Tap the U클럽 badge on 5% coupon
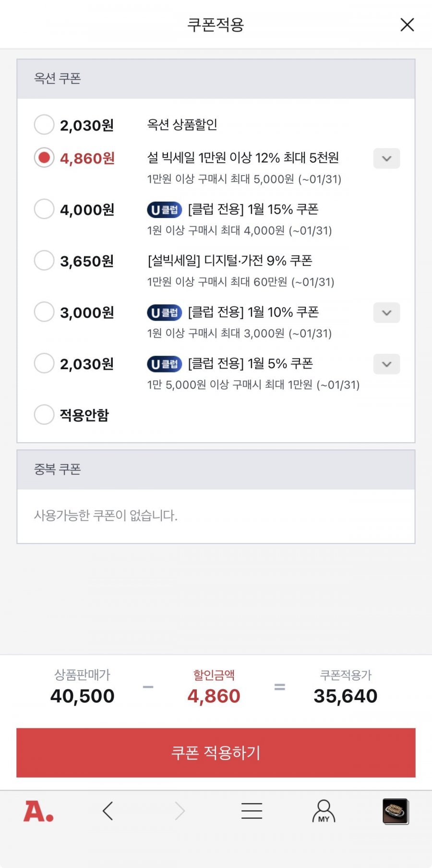The height and width of the screenshot is (868, 432). coord(164,364)
